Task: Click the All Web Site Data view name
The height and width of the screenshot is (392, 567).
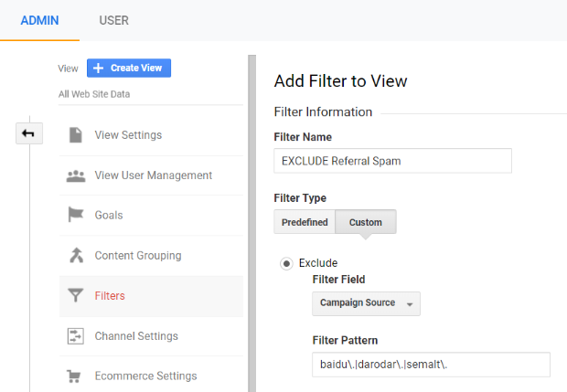Action: [94, 94]
